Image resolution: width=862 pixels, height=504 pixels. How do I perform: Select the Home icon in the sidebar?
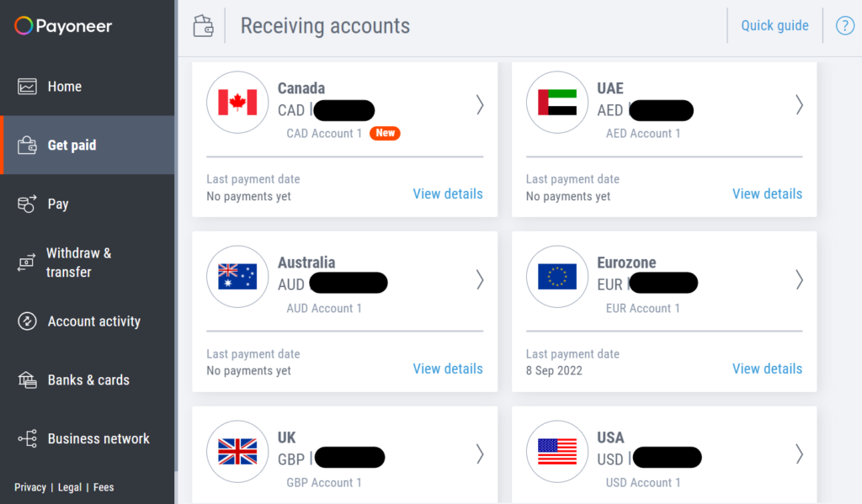(27, 86)
